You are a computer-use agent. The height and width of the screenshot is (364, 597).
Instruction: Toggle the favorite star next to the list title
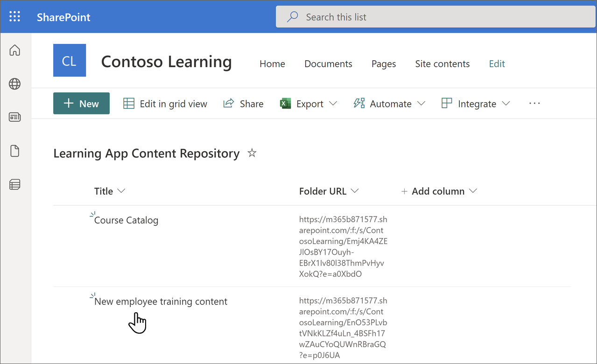point(252,153)
